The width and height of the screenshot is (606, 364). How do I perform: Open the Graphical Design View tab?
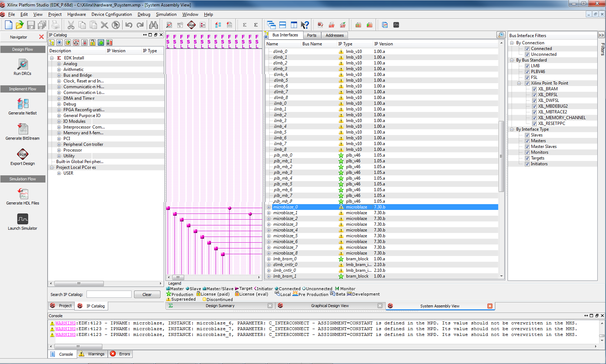tap(330, 306)
